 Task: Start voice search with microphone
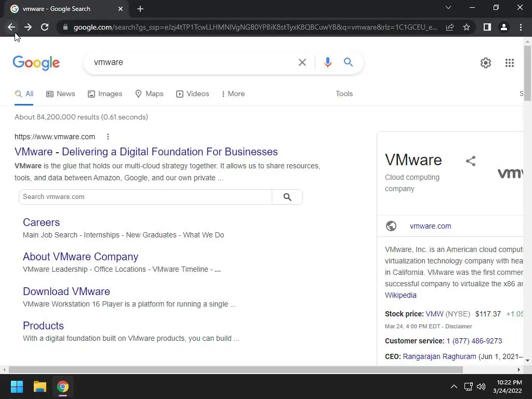[327, 62]
